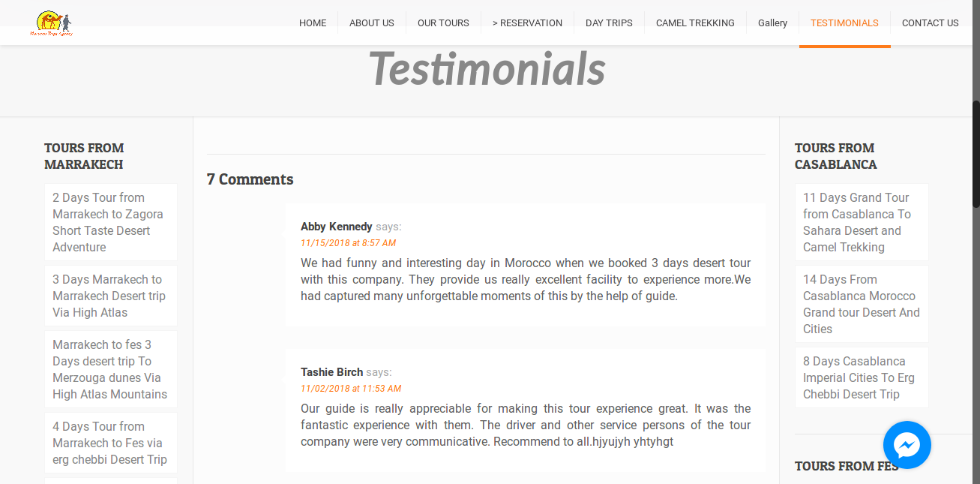Image resolution: width=980 pixels, height=484 pixels.
Task: Select the 3 Days Marrakech Via High Atlas trip
Action: point(107,296)
